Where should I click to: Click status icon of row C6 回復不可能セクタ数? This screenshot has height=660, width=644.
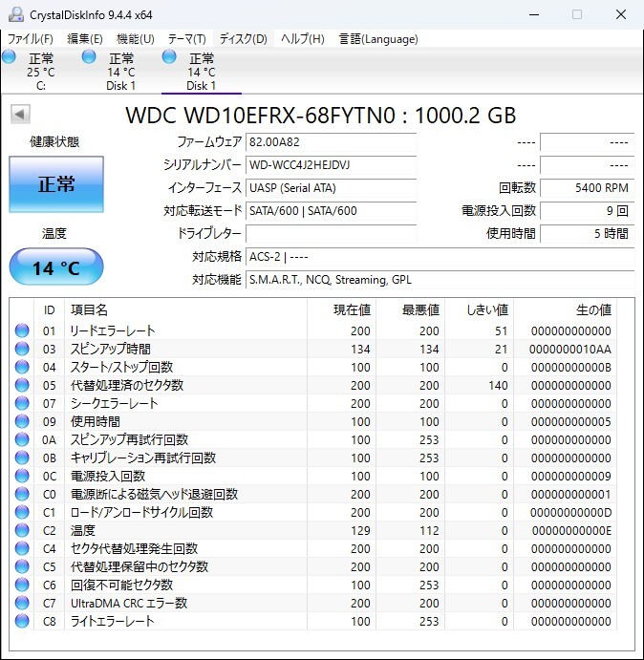tap(22, 585)
